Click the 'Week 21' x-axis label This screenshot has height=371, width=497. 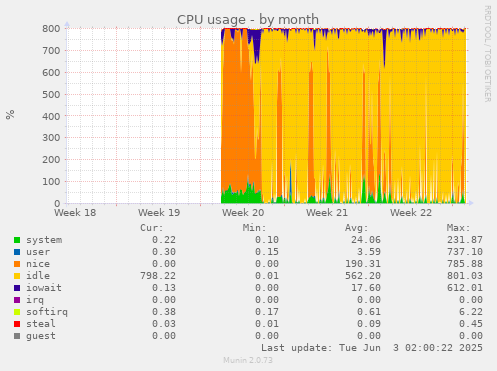click(x=327, y=213)
